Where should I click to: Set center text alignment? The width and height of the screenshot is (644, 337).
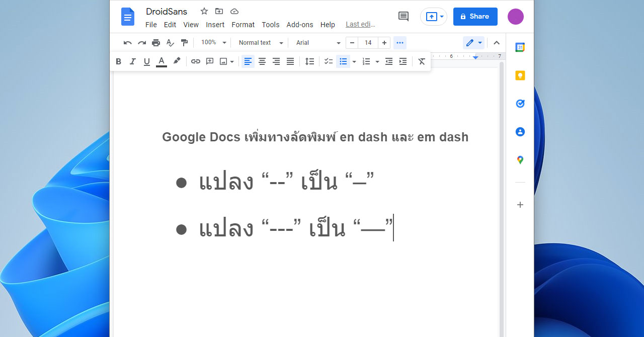click(262, 61)
